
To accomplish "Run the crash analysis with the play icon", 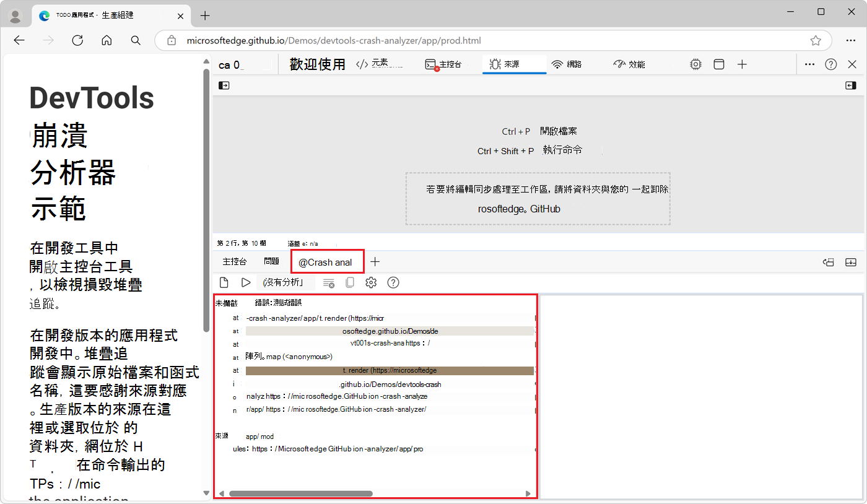I will pos(246,282).
